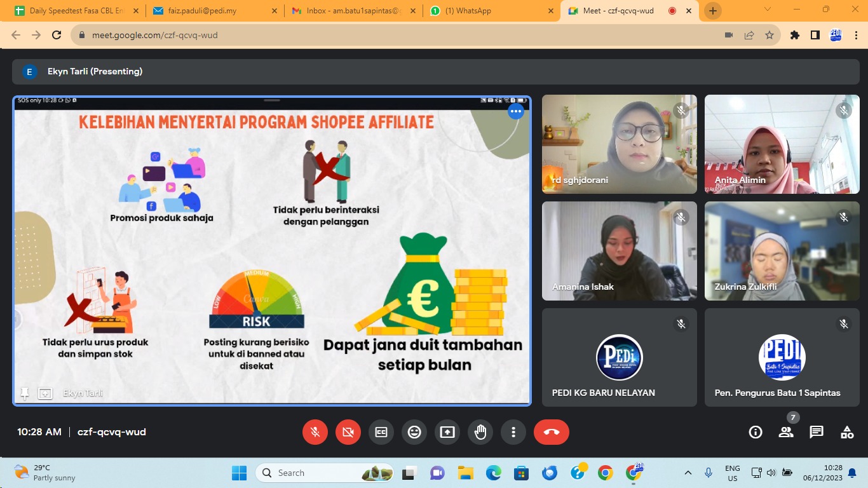Open the Activities panel icon
Image resolution: width=868 pixels, height=488 pixels.
coord(847,432)
